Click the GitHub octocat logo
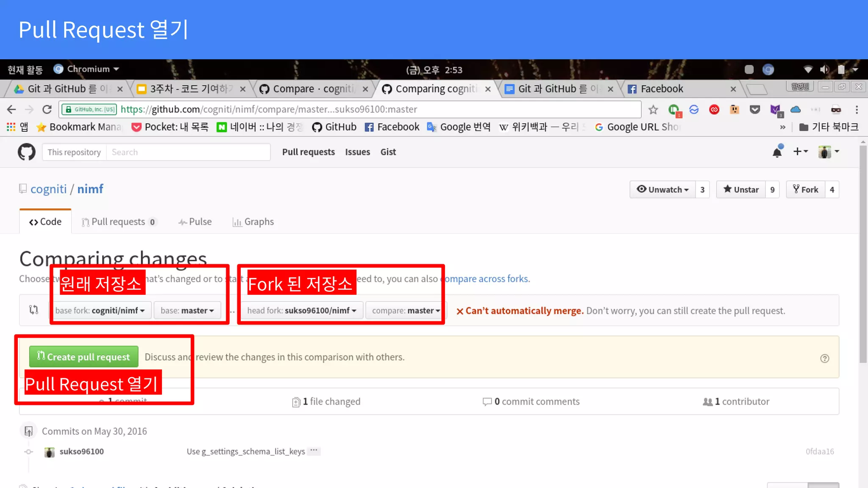This screenshot has height=488, width=868. click(x=26, y=152)
